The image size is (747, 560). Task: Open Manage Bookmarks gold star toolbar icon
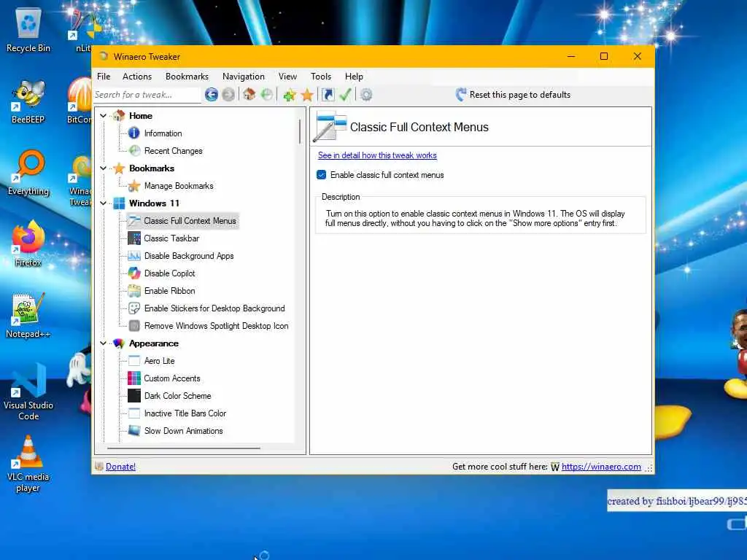(307, 95)
